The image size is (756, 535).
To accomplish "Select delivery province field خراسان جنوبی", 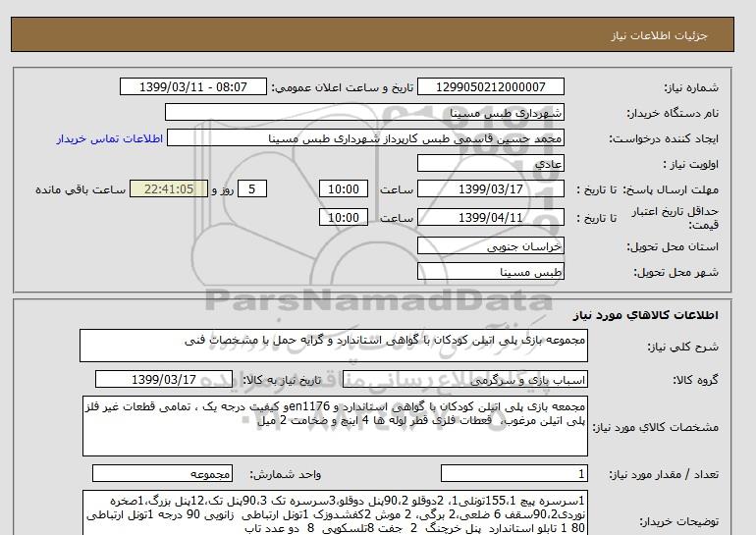I will tap(490, 246).
